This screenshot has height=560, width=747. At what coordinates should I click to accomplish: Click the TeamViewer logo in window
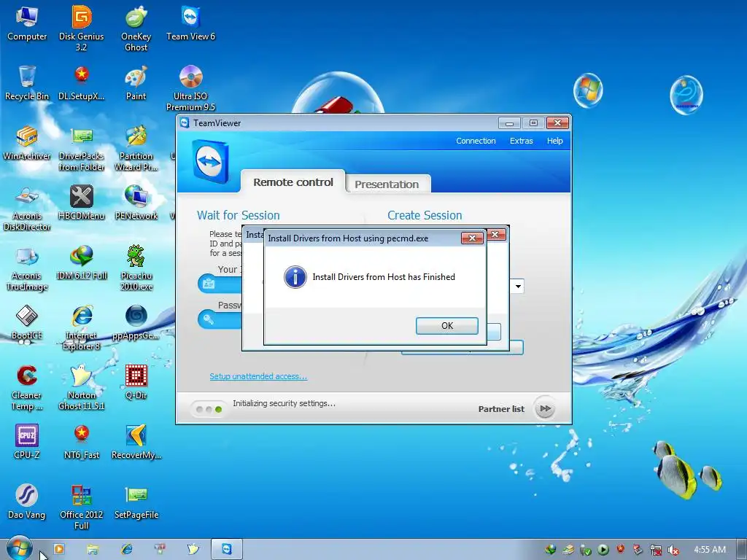211,162
